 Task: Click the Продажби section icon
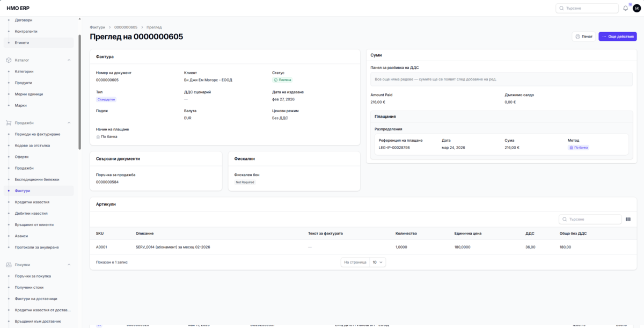[9, 123]
